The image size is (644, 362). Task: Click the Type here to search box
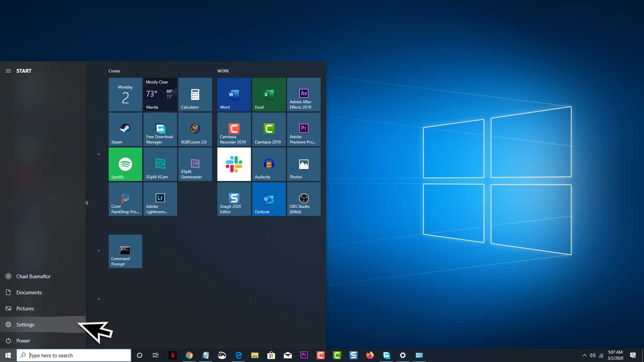74,355
